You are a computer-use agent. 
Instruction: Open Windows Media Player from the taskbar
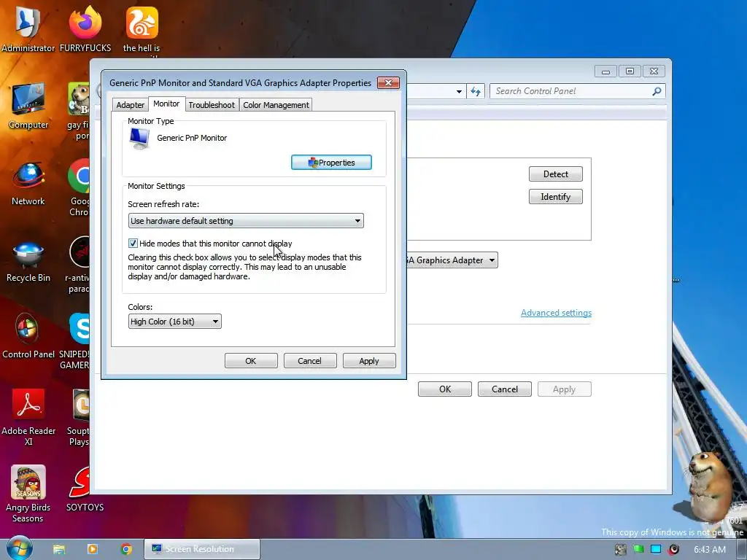point(93,549)
